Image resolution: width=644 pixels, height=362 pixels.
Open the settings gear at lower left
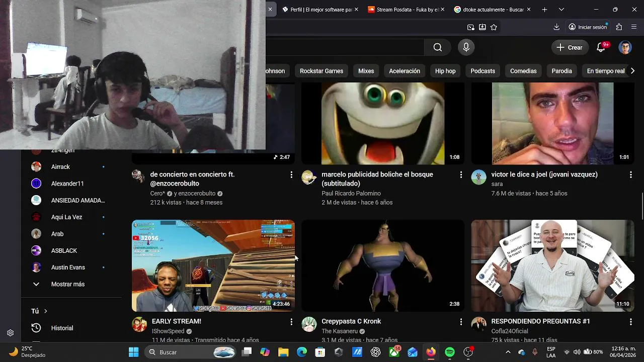click(x=10, y=333)
